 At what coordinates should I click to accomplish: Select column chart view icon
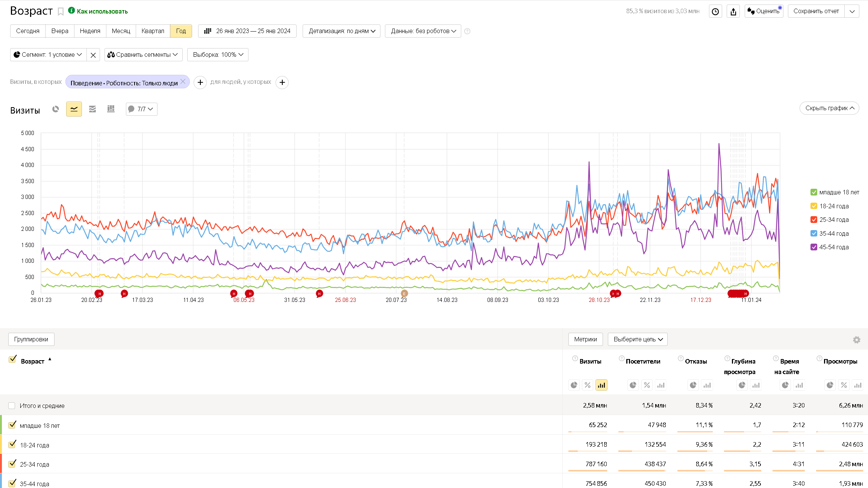(x=111, y=109)
